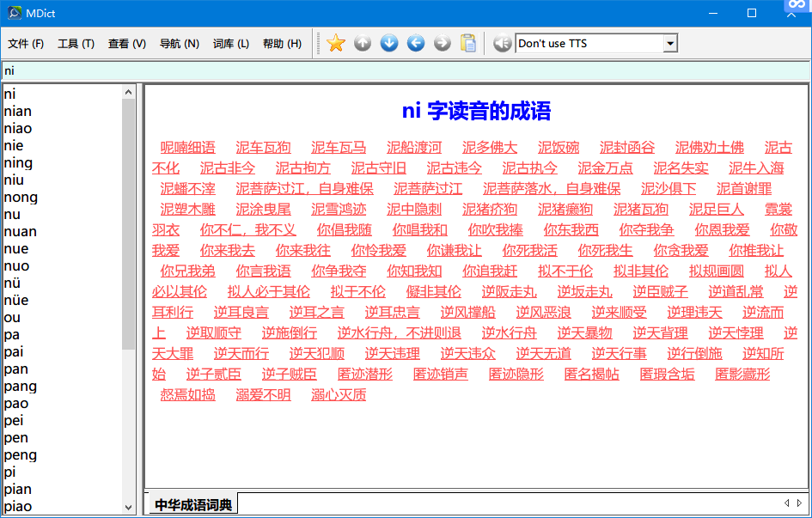Select pen in the word list

click(x=16, y=438)
